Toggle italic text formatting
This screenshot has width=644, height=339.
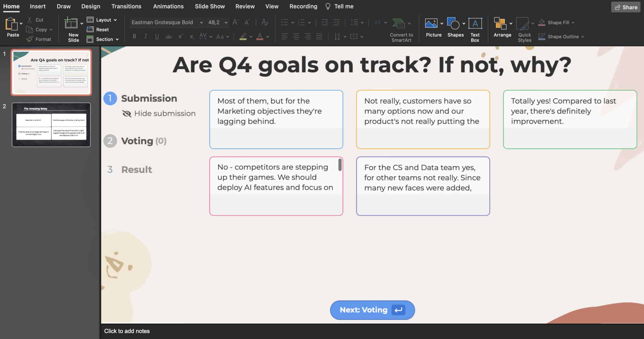pos(146,37)
